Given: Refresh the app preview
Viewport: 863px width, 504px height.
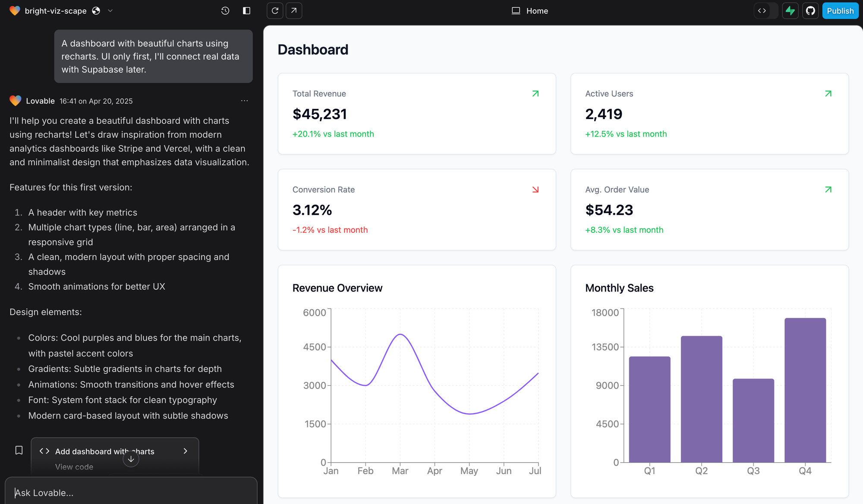Looking at the screenshot, I should point(275,11).
